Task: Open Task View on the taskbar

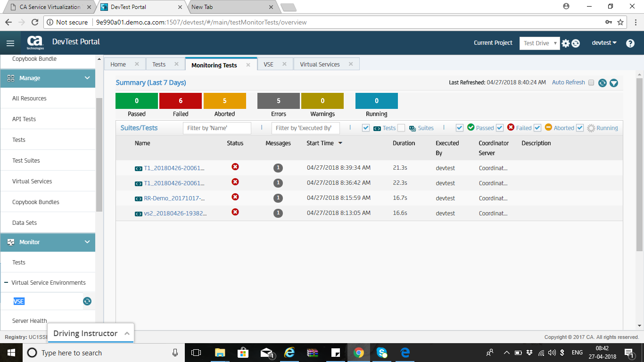Action: (x=196, y=353)
